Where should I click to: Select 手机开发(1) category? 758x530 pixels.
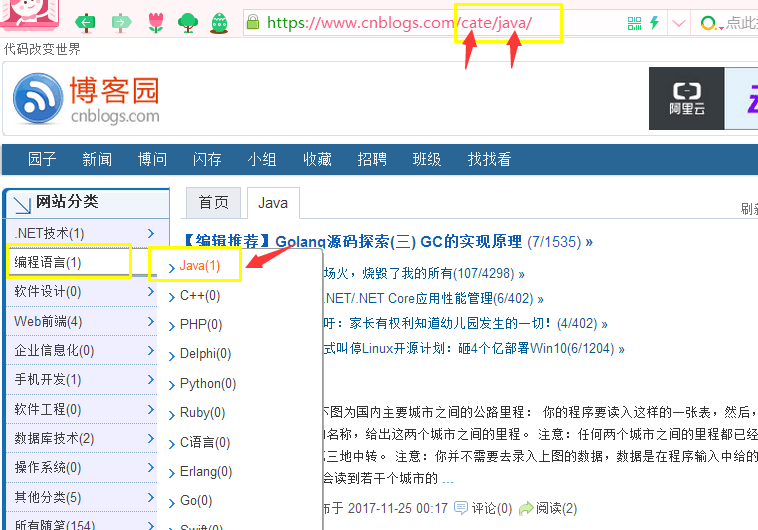click(48, 380)
